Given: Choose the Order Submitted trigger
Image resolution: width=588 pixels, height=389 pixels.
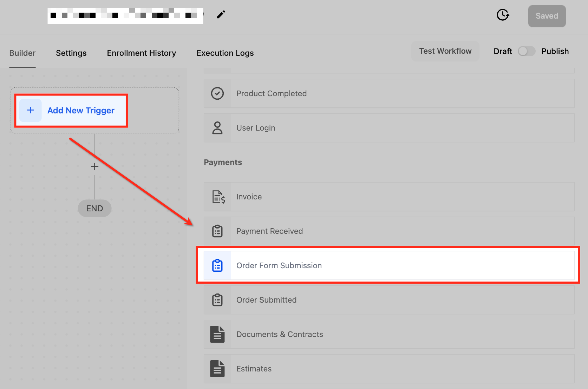Looking at the screenshot, I should coord(389,300).
